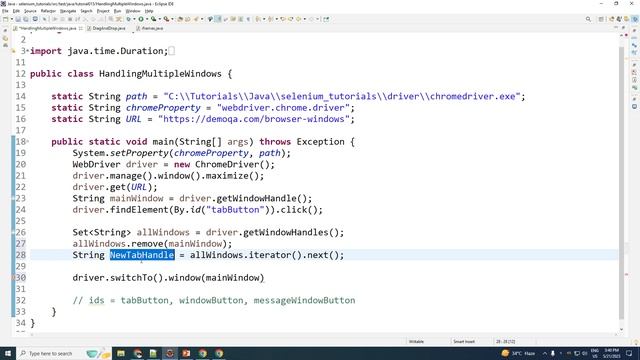This screenshot has width=640, height=360.
Task: Click the URL string on line 16
Action: point(253,119)
